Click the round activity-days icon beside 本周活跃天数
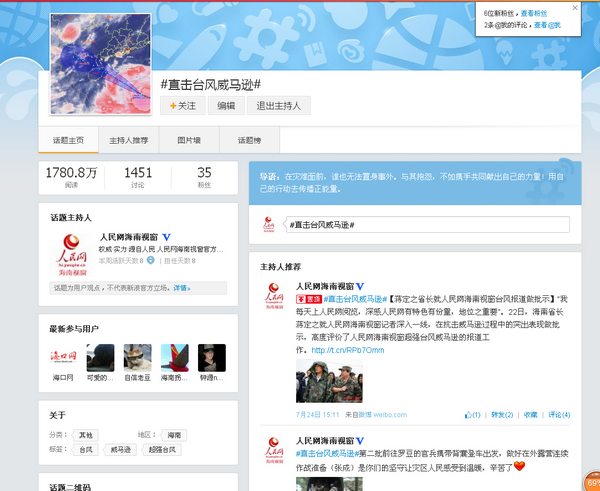Image resolution: width=600 pixels, height=491 pixels. (151, 260)
